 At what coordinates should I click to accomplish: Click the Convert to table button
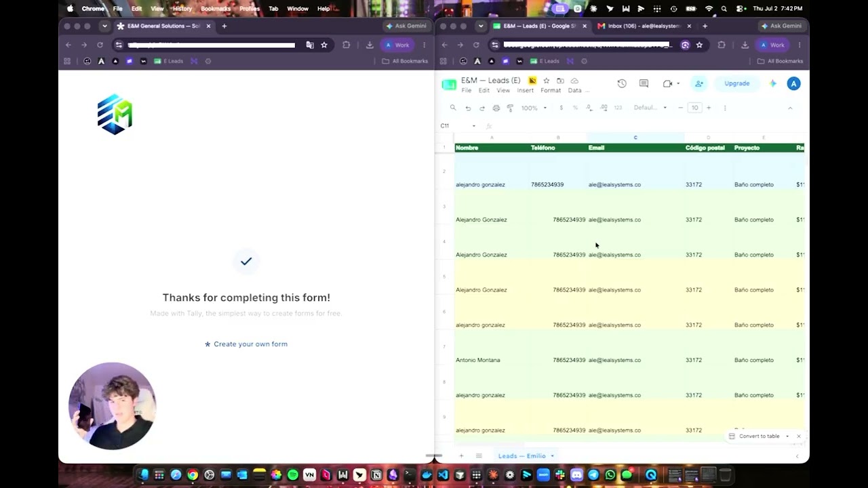754,436
